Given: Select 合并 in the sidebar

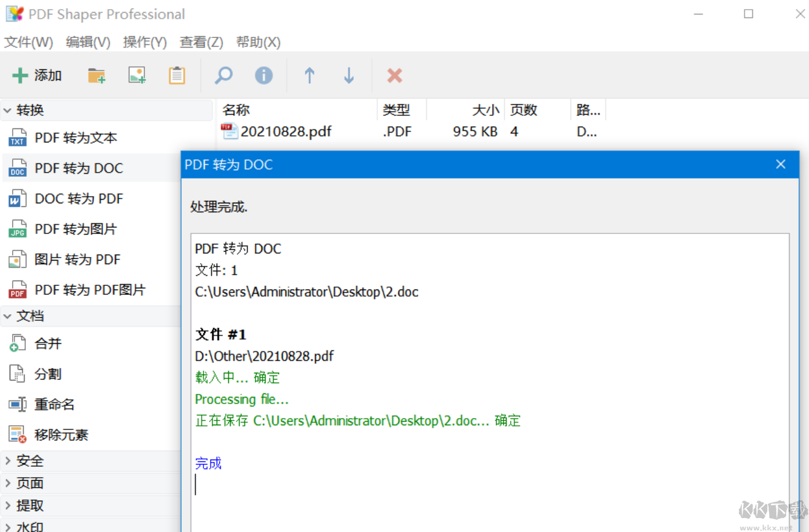Looking at the screenshot, I should [x=48, y=343].
